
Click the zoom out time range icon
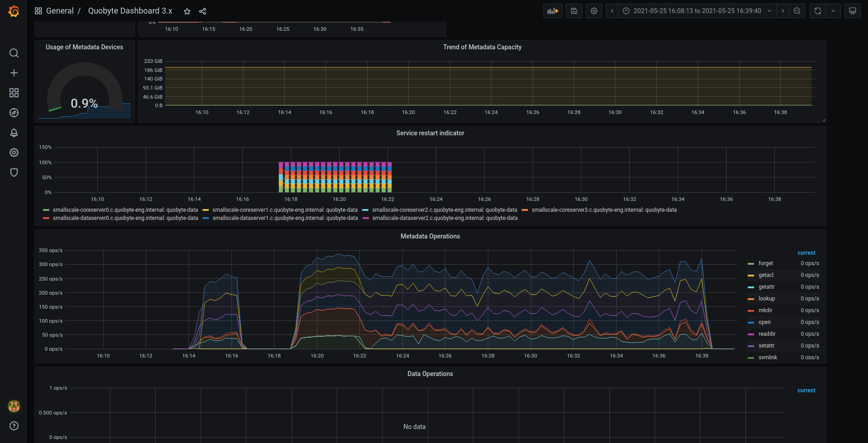(797, 11)
